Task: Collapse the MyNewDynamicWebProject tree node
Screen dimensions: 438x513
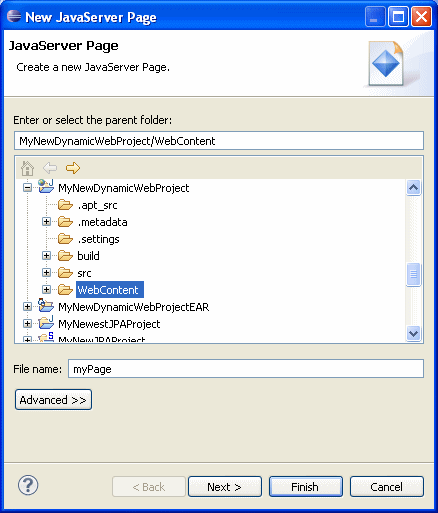Action: pyautogui.click(x=28, y=188)
